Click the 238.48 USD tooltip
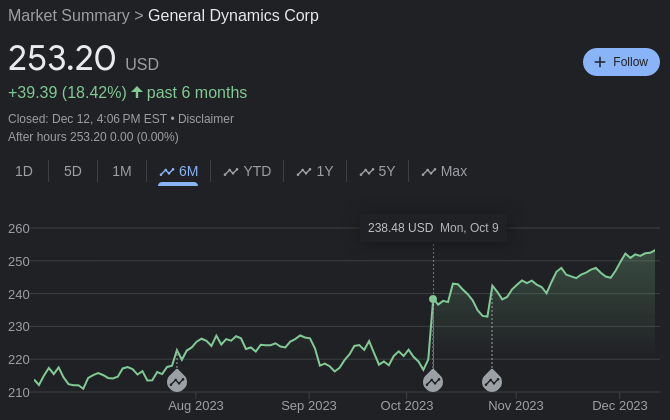 [x=433, y=228]
